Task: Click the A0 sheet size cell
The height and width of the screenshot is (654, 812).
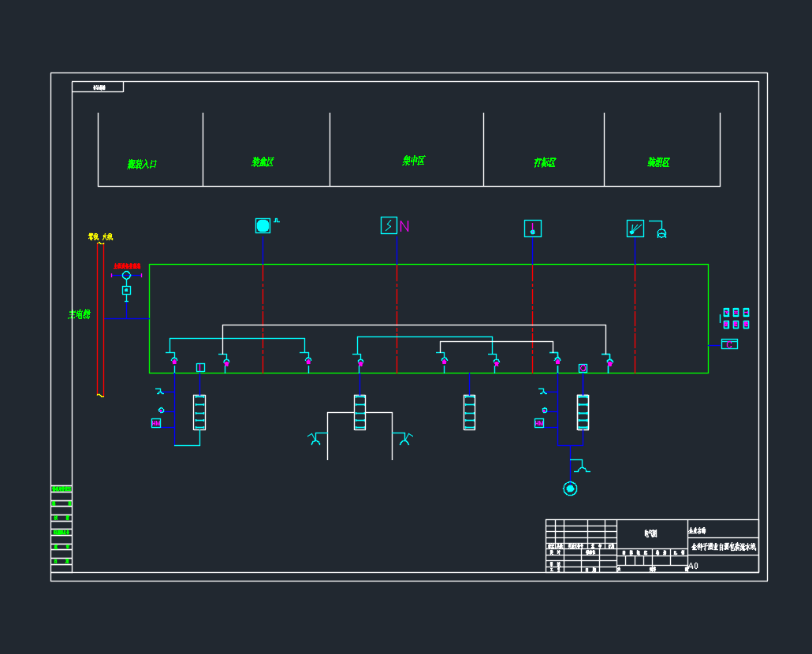Action: click(x=692, y=564)
